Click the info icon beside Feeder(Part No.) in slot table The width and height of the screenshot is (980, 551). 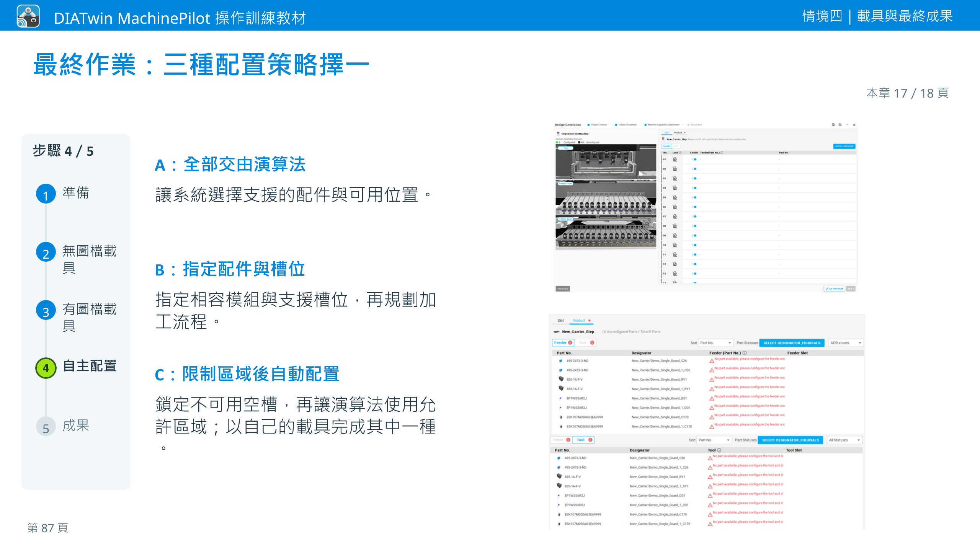click(722, 153)
